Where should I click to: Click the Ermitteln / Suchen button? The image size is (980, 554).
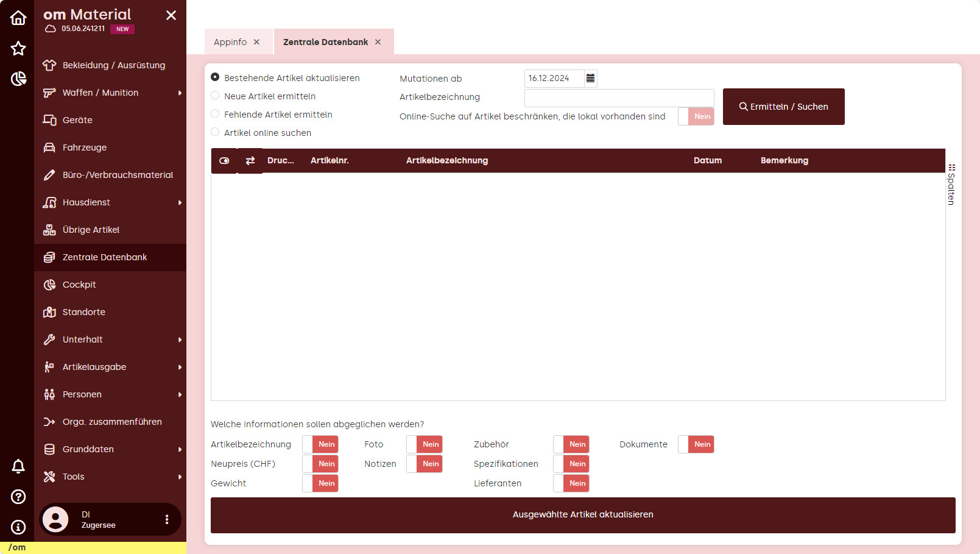pos(783,107)
